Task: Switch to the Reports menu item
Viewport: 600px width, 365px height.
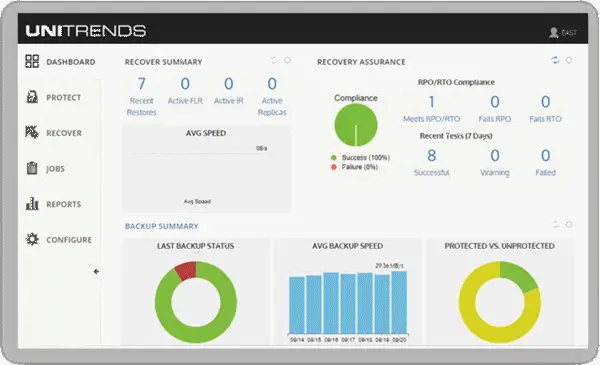Action: click(x=64, y=204)
